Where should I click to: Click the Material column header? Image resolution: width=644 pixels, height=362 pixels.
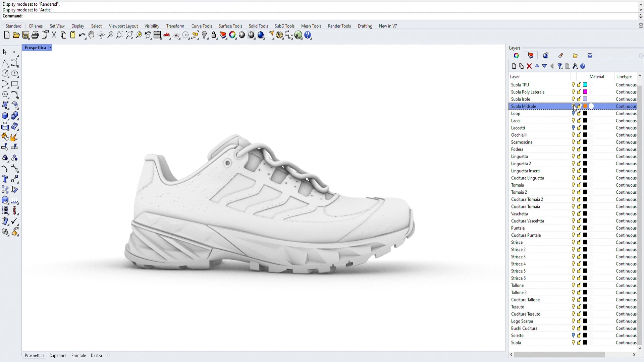coord(597,77)
